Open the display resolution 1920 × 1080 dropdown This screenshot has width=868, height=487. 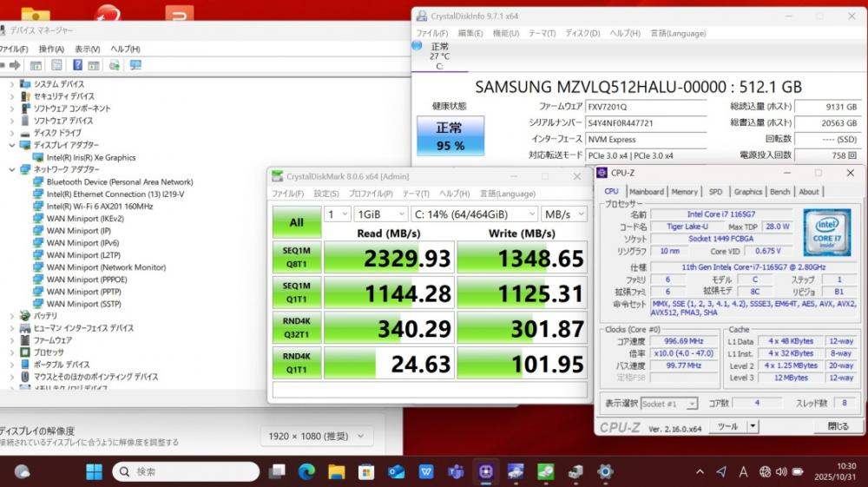tap(316, 436)
